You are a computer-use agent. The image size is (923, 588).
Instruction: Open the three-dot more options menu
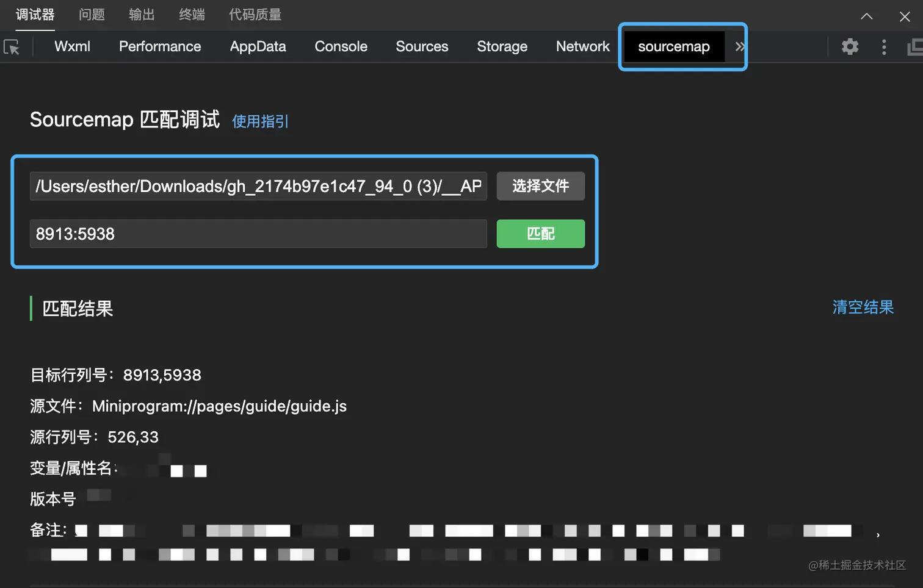click(x=884, y=47)
